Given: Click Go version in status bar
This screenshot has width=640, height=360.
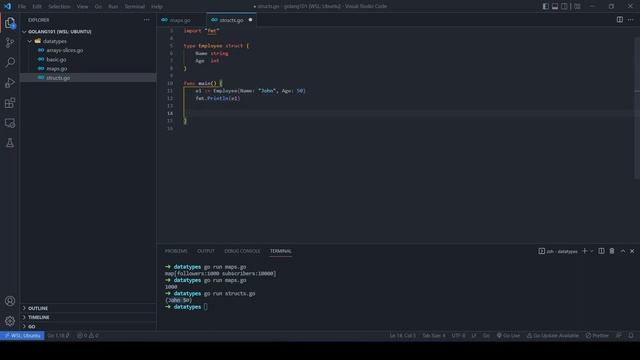Looking at the screenshot, I should click(58, 336).
